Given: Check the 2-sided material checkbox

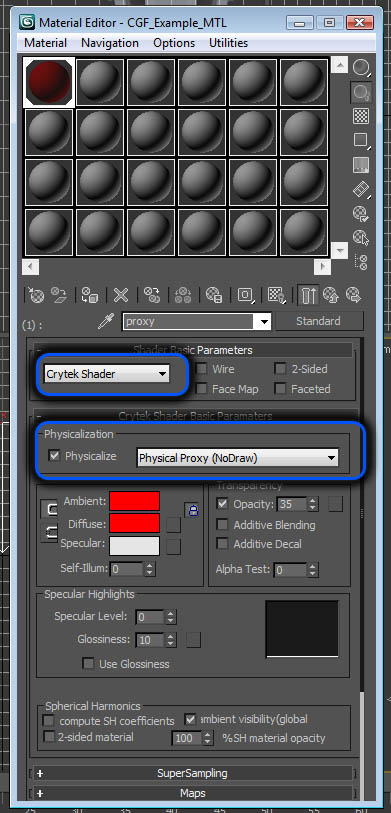Looking at the screenshot, I should [49, 737].
